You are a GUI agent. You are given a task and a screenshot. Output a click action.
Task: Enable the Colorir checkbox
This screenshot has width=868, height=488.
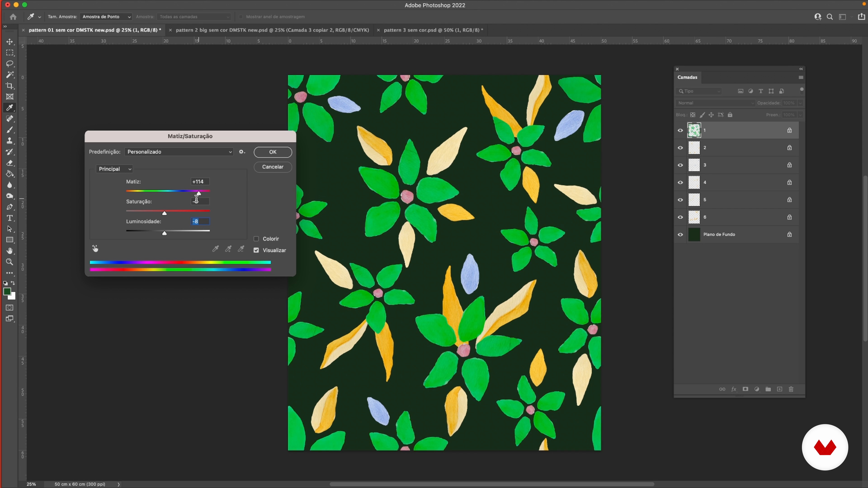pyautogui.click(x=256, y=239)
